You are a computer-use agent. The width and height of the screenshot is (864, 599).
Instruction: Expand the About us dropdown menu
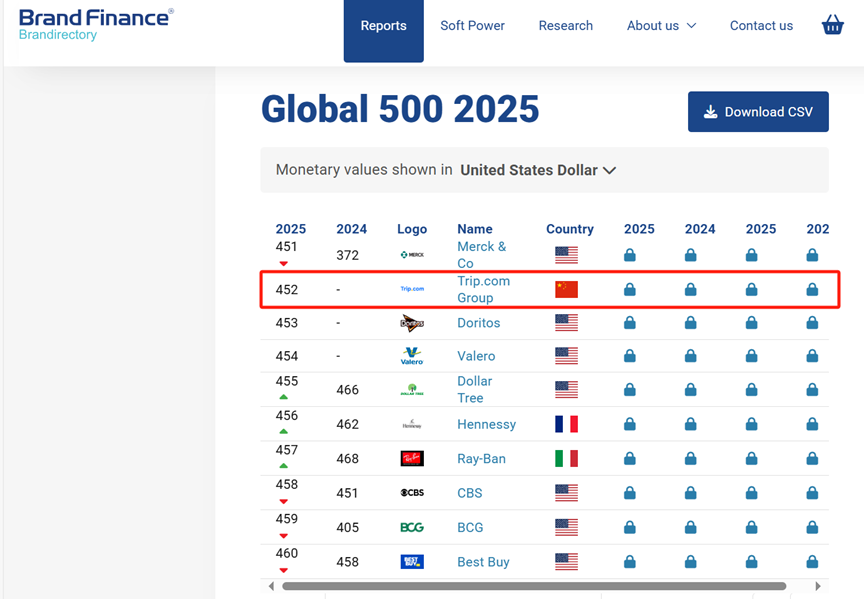click(661, 26)
